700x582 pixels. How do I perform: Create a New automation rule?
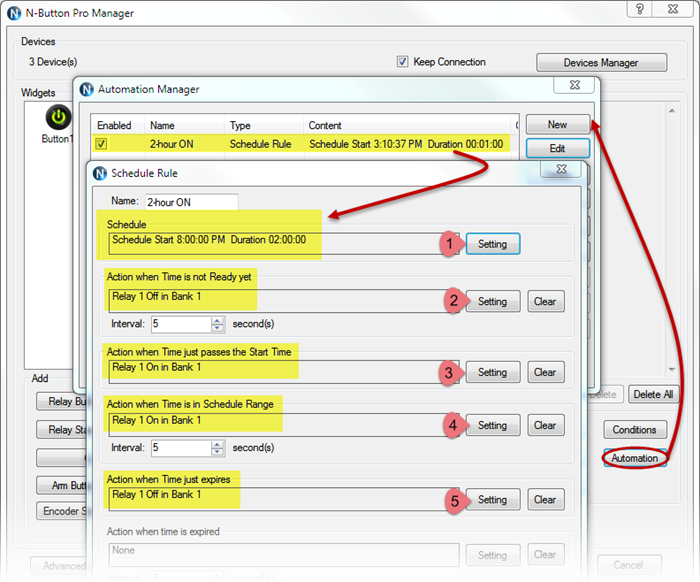tap(558, 125)
